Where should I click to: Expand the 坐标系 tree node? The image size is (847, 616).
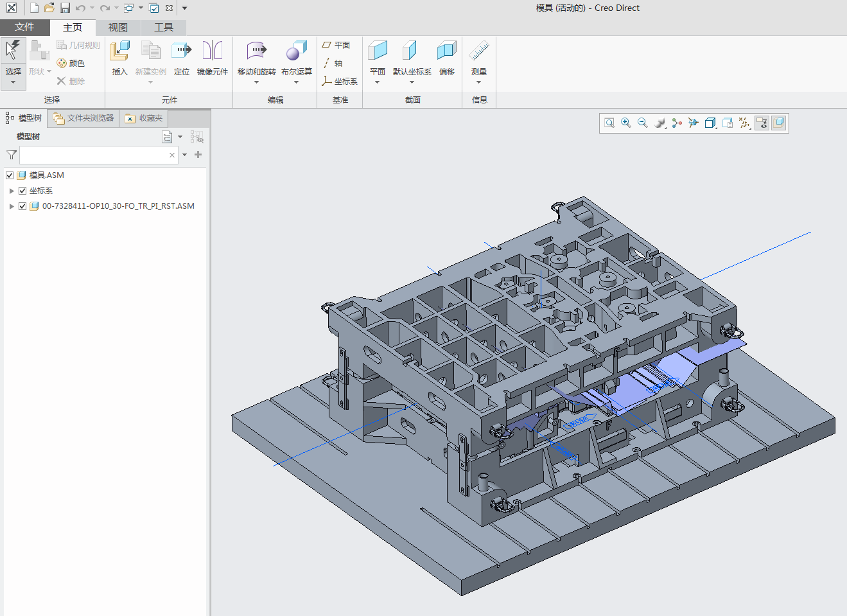(x=12, y=191)
